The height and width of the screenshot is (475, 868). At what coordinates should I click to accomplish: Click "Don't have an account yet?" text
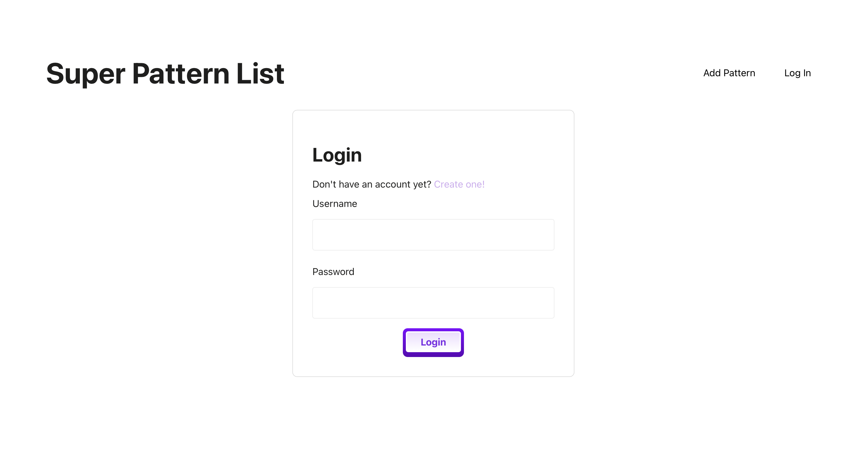(x=372, y=184)
